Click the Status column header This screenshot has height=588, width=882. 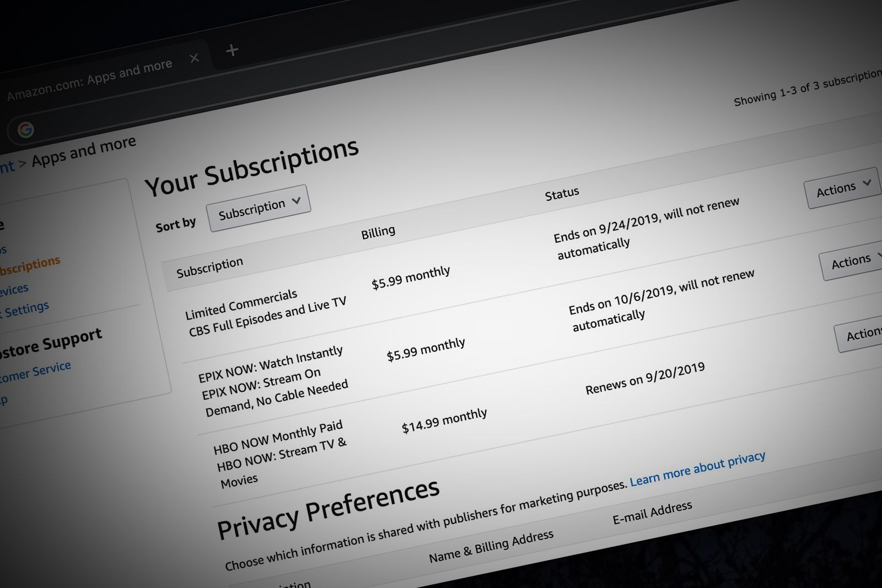562,193
